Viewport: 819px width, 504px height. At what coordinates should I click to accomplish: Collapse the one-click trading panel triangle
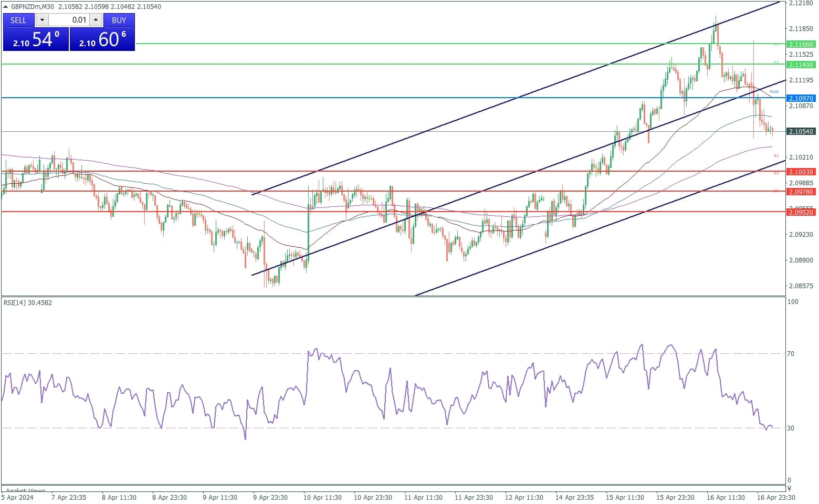(x=6, y=7)
